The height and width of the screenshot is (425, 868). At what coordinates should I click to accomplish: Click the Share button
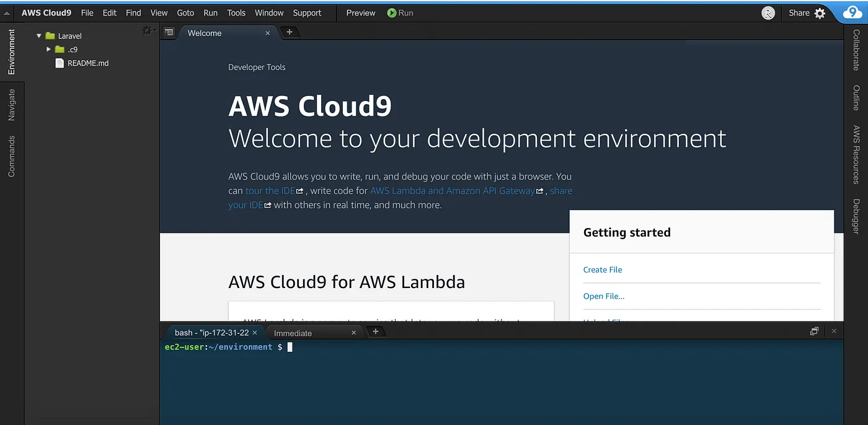click(x=799, y=13)
